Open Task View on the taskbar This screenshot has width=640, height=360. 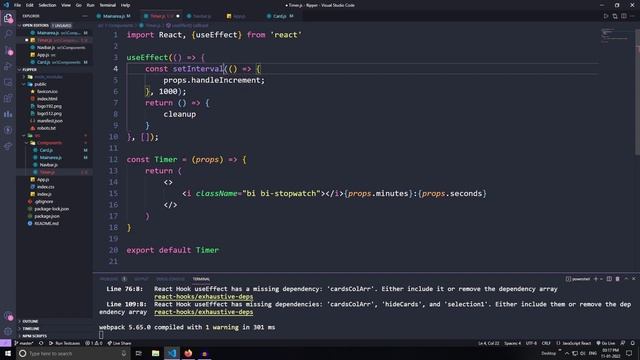tap(139, 353)
